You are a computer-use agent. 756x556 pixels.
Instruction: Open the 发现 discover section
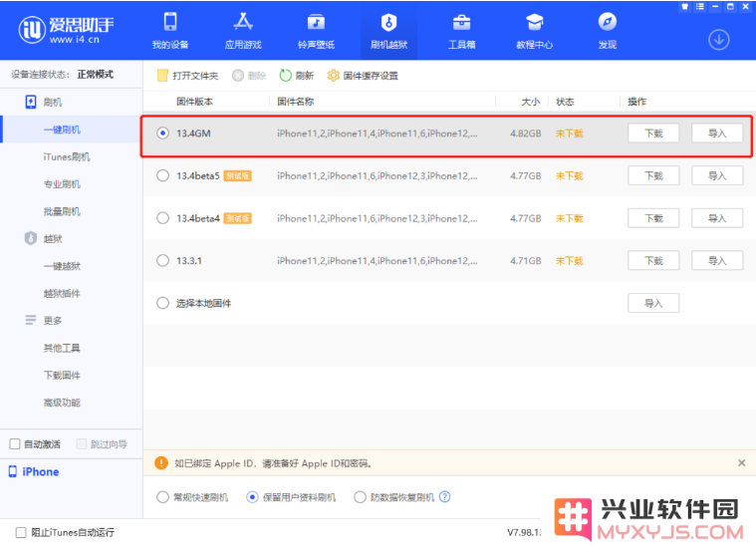[x=607, y=31]
